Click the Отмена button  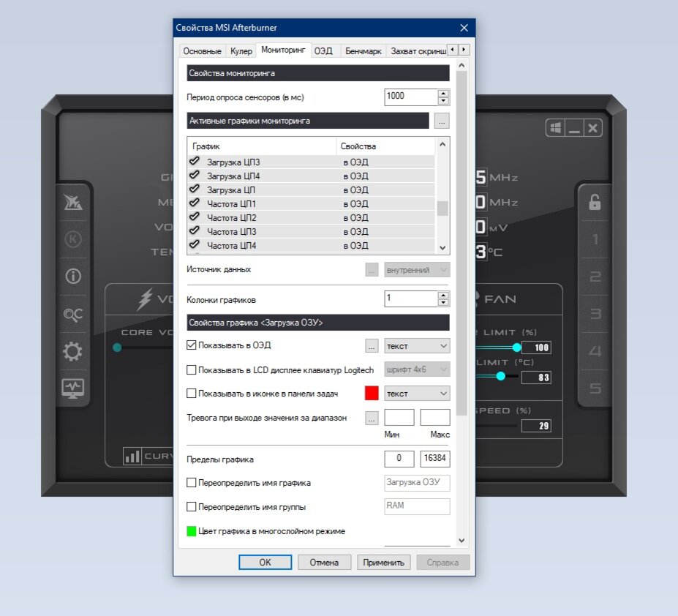324,563
